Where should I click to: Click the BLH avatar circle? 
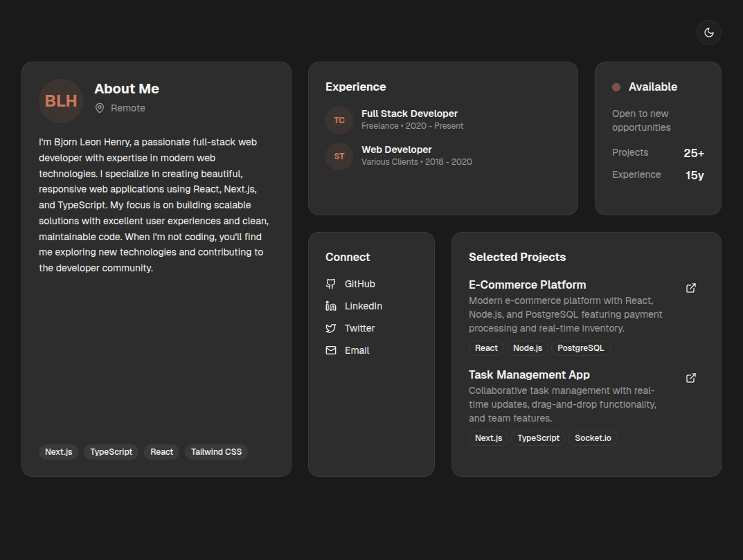(61, 101)
